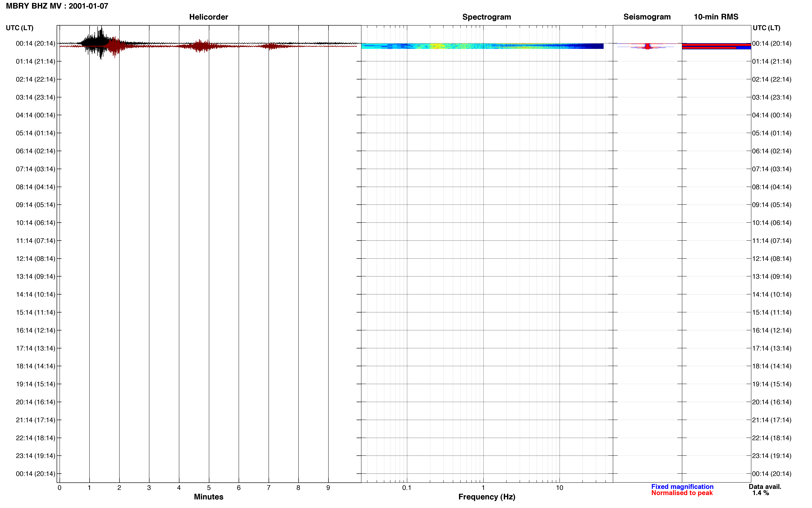Click the '1.4 %' data availability value
Screen dimensions: 812x508
pos(760,493)
